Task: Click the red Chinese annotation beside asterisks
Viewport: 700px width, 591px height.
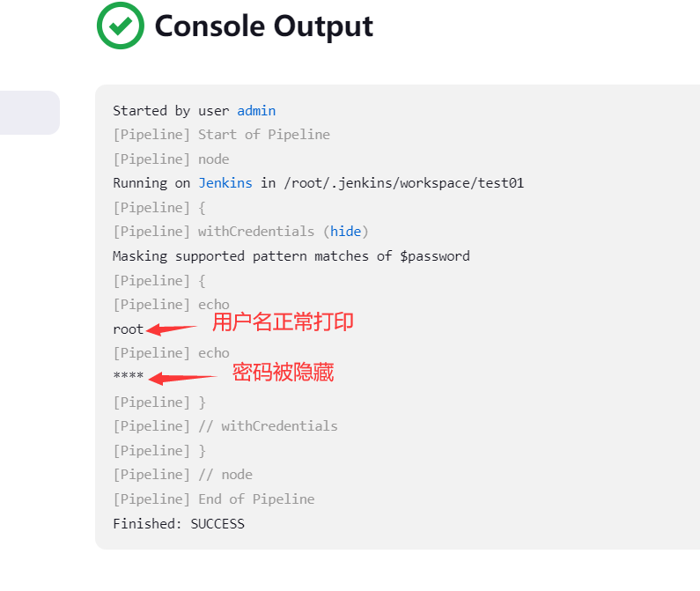Action: [x=283, y=373]
